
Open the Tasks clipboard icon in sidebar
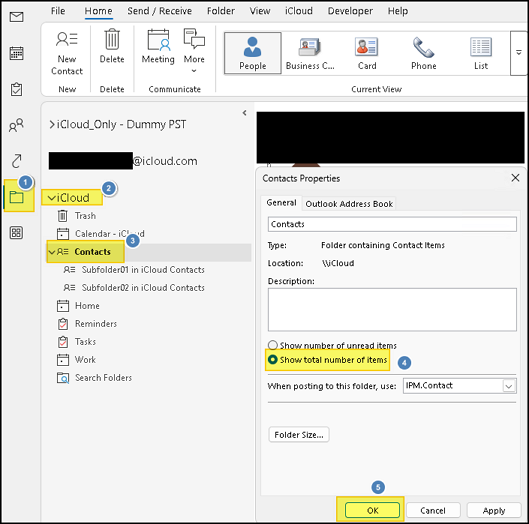click(16, 89)
